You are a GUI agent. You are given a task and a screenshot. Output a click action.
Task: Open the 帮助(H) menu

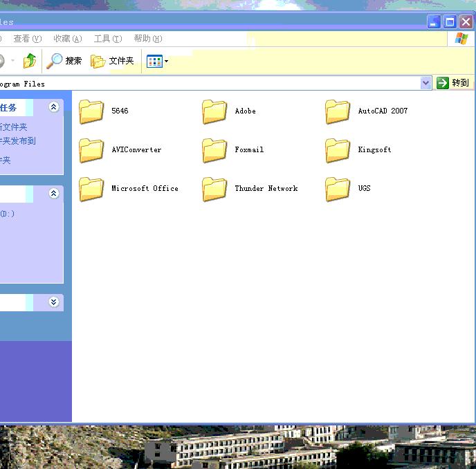click(148, 39)
